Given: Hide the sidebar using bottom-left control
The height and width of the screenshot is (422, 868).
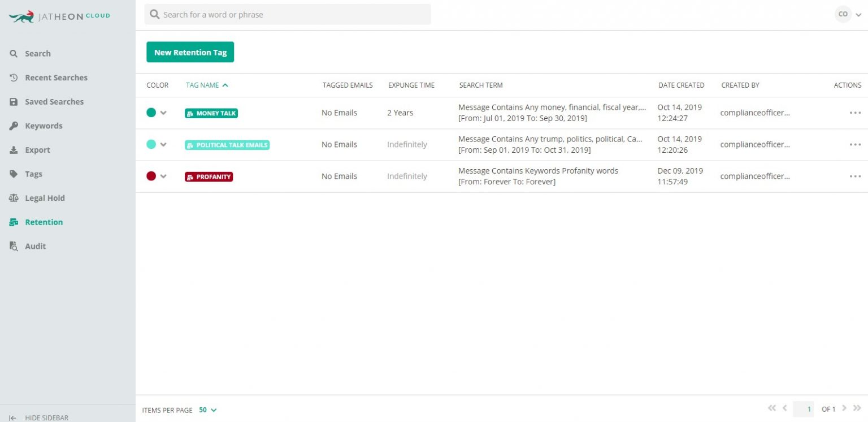Looking at the screenshot, I should [40, 417].
